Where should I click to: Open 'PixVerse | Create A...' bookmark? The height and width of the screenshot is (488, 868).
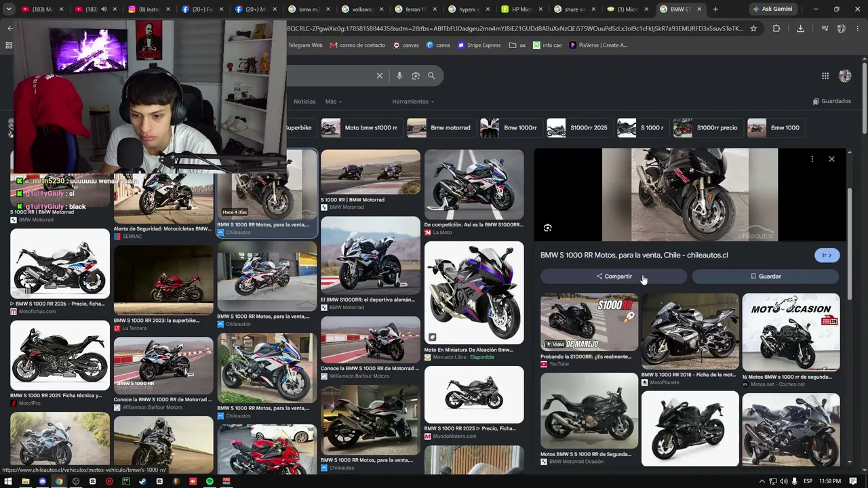599,45
